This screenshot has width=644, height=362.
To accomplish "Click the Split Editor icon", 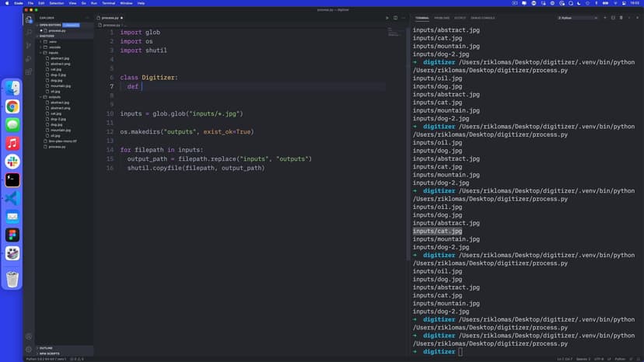I will coord(396,17).
